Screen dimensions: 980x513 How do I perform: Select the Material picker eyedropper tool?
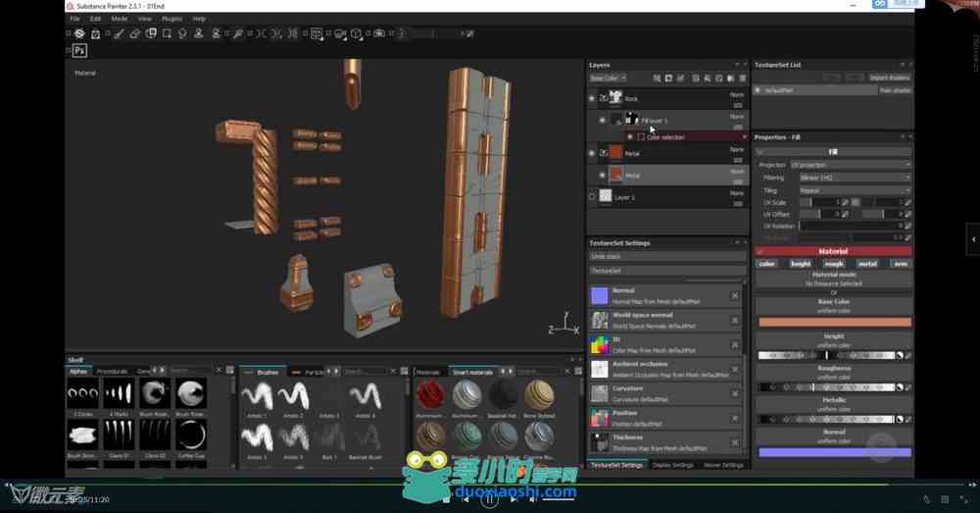pyautogui.click(x=237, y=33)
